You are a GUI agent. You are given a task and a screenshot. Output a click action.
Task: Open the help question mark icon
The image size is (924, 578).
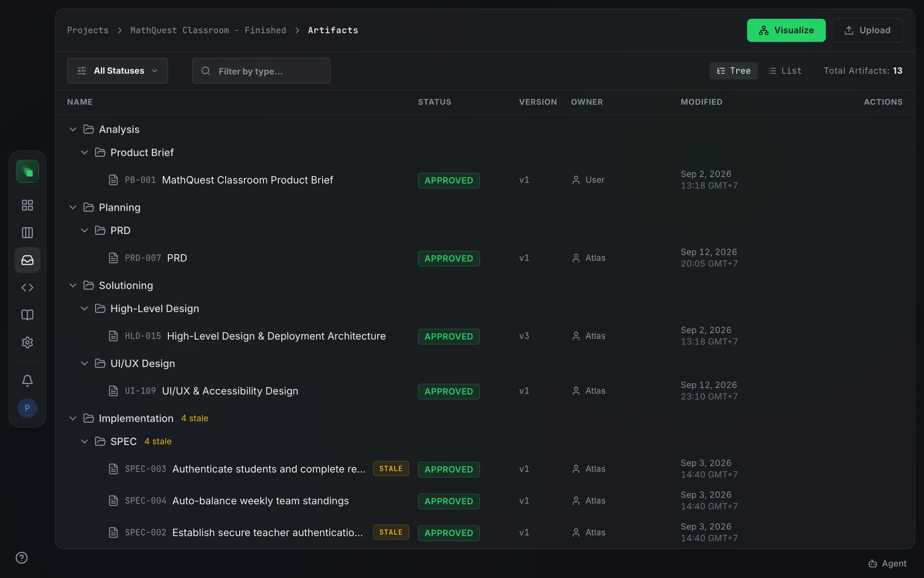pos(22,558)
